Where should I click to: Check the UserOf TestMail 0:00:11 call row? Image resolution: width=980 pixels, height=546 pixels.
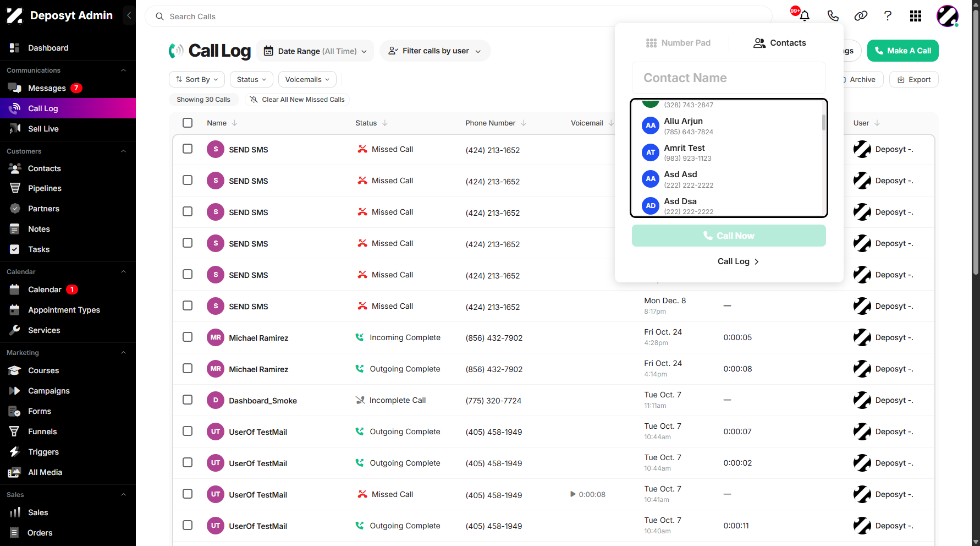tap(188, 525)
